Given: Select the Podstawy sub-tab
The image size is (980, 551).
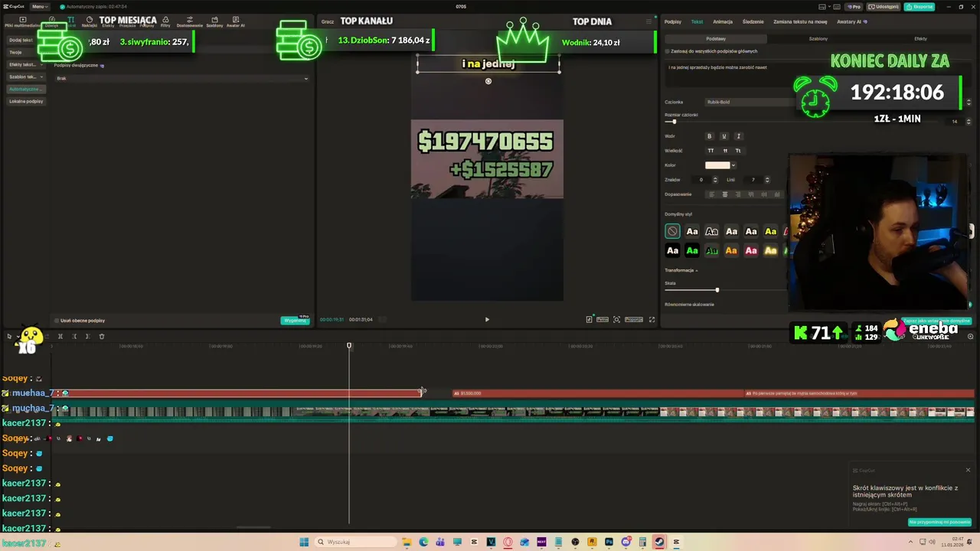Looking at the screenshot, I should (x=716, y=38).
